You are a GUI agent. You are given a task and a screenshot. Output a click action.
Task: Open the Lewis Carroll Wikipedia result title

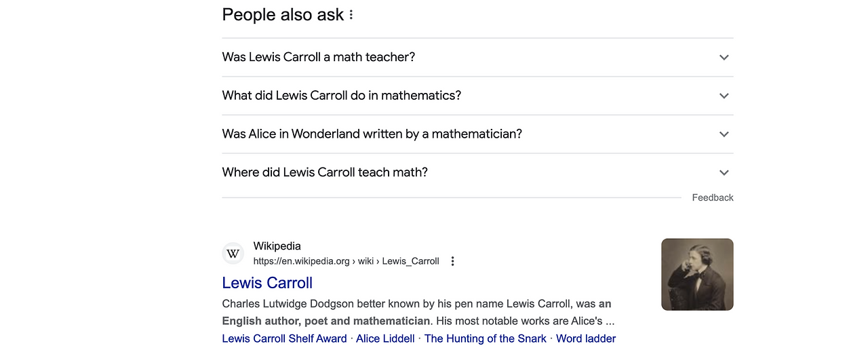click(x=267, y=283)
